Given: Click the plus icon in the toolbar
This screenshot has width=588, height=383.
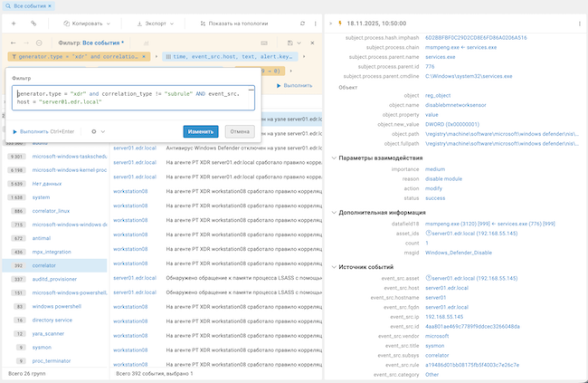Looking at the screenshot, I should (14, 24).
